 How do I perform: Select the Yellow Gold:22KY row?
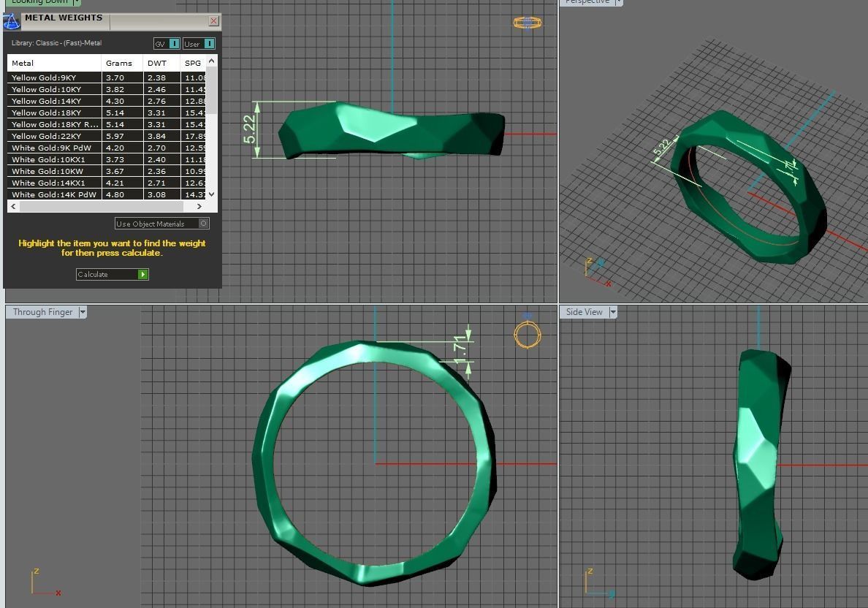[106, 136]
